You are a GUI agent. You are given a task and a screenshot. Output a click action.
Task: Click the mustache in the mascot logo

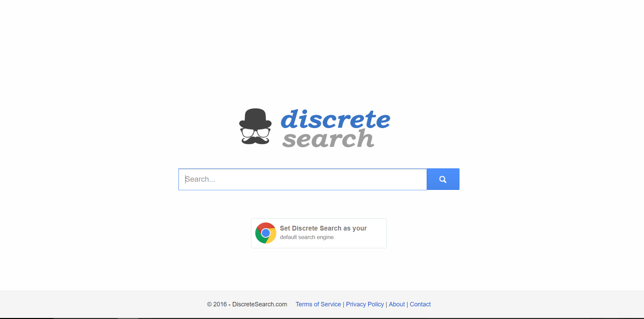tap(255, 140)
